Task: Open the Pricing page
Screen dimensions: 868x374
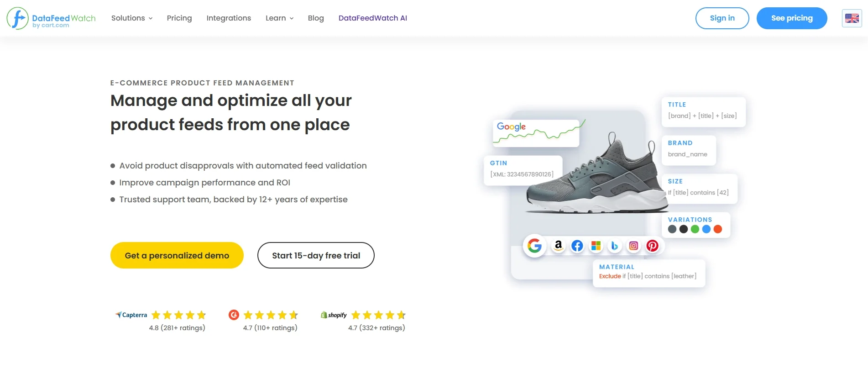Action: coord(179,18)
